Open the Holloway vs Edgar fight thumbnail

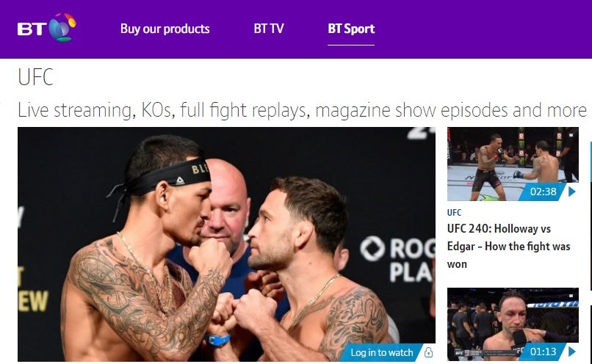[x=513, y=164]
